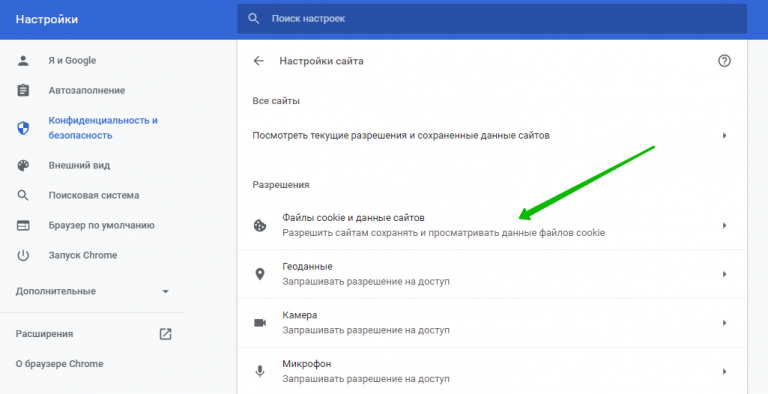768x394 pixels.
Task: Open Файлы cookie и данные сайтов
Action: tap(492, 225)
